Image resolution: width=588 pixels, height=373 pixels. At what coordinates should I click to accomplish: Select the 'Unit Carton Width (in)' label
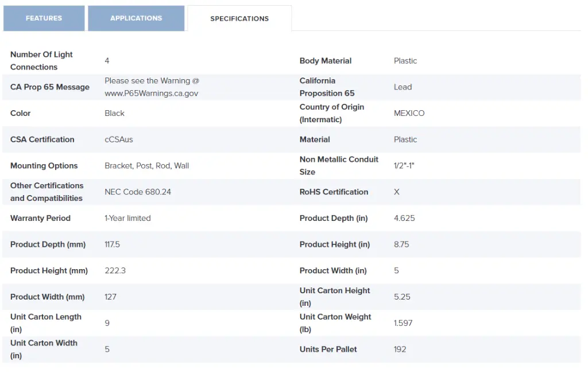click(x=44, y=349)
